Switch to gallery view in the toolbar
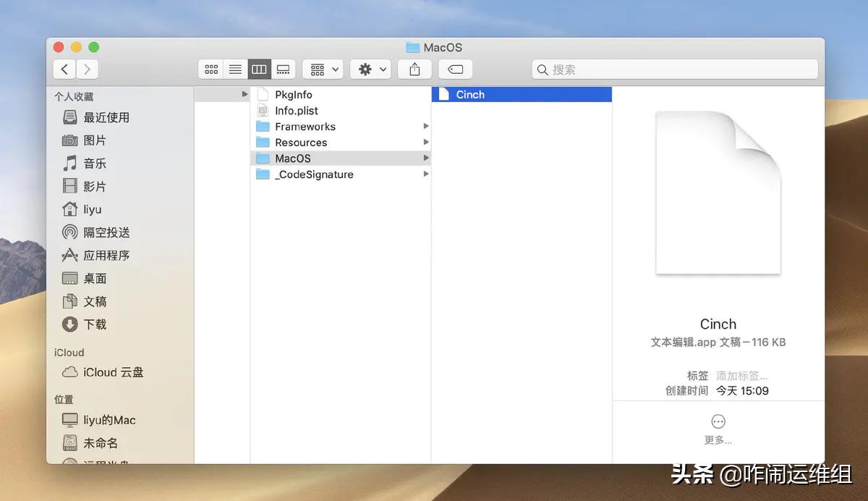 283,69
